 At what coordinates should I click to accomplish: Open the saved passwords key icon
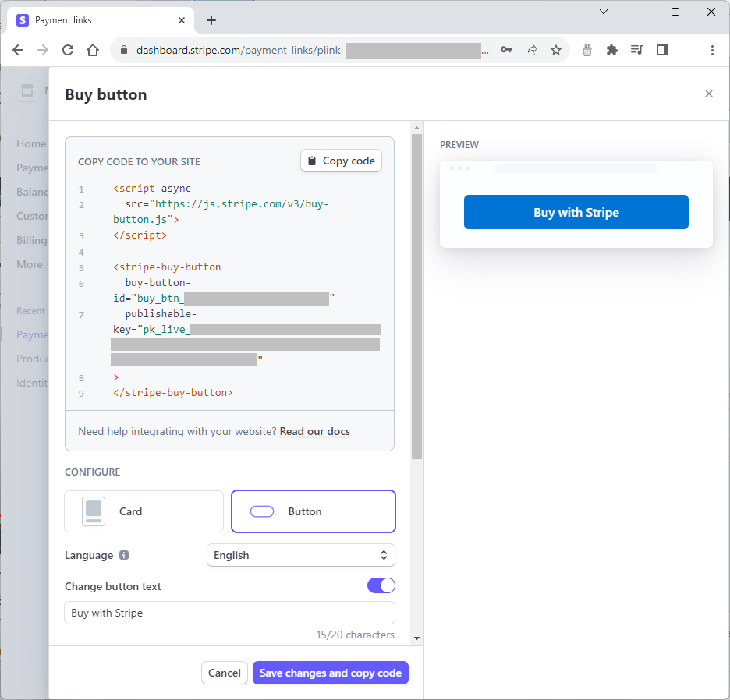pyautogui.click(x=506, y=50)
